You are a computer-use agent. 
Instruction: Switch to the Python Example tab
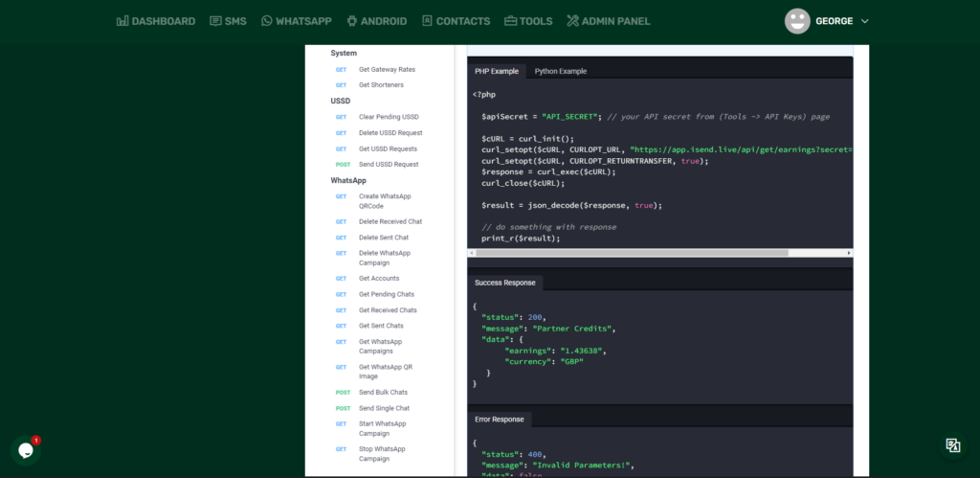click(x=561, y=71)
